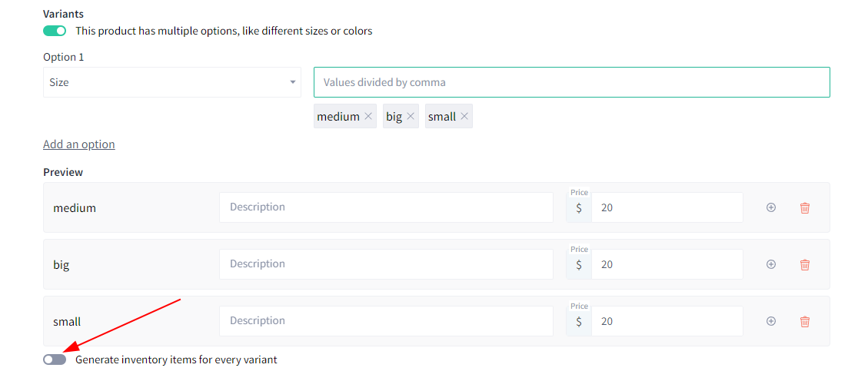Delete the big variant with trash icon

(805, 264)
